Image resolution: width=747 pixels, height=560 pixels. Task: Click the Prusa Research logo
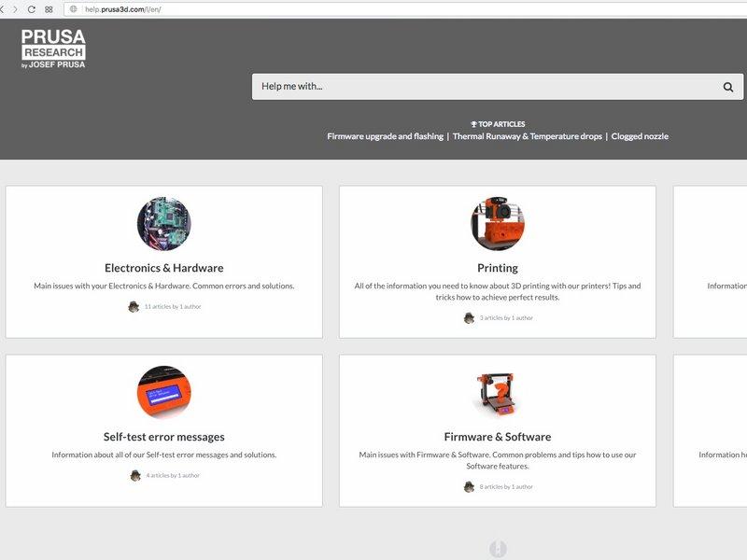coord(53,49)
